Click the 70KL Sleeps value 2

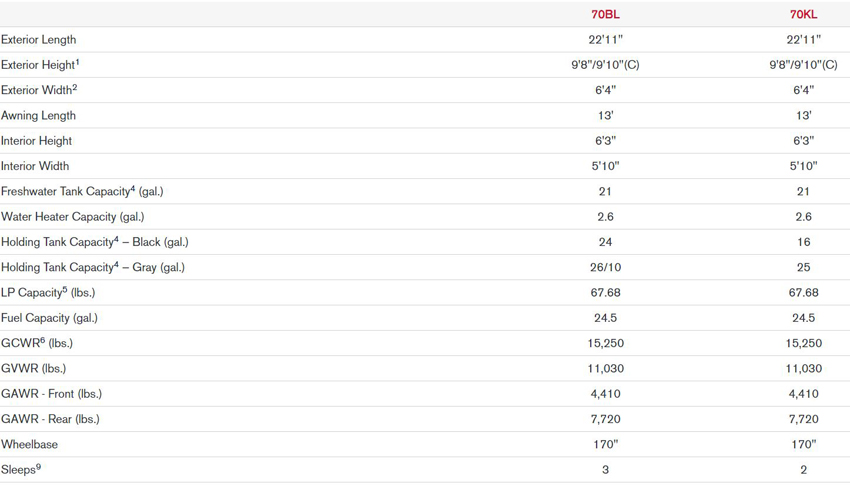coord(803,470)
